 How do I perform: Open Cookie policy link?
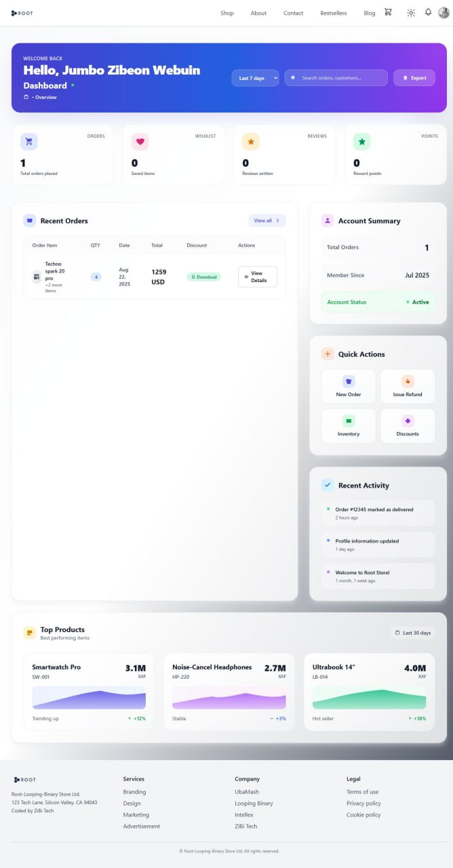[x=363, y=815]
